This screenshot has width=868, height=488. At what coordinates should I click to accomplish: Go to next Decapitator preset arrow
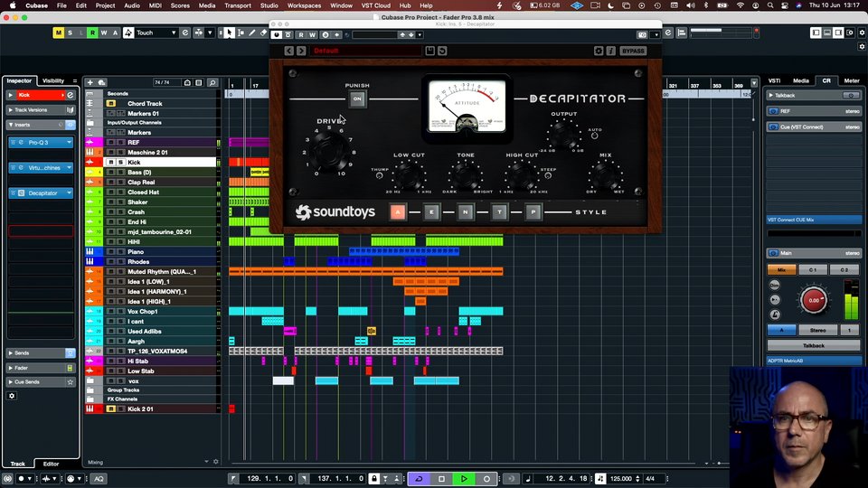click(x=301, y=51)
